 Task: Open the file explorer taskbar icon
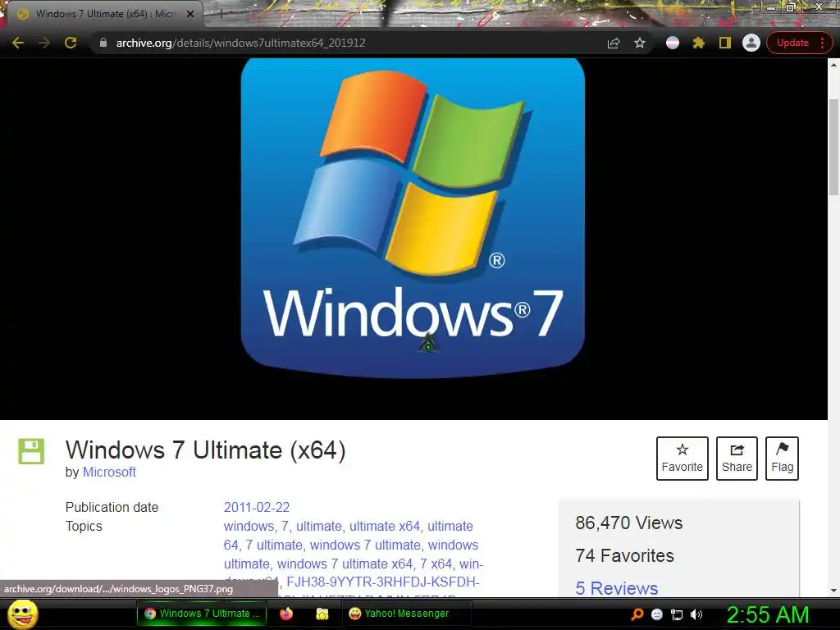point(322,614)
